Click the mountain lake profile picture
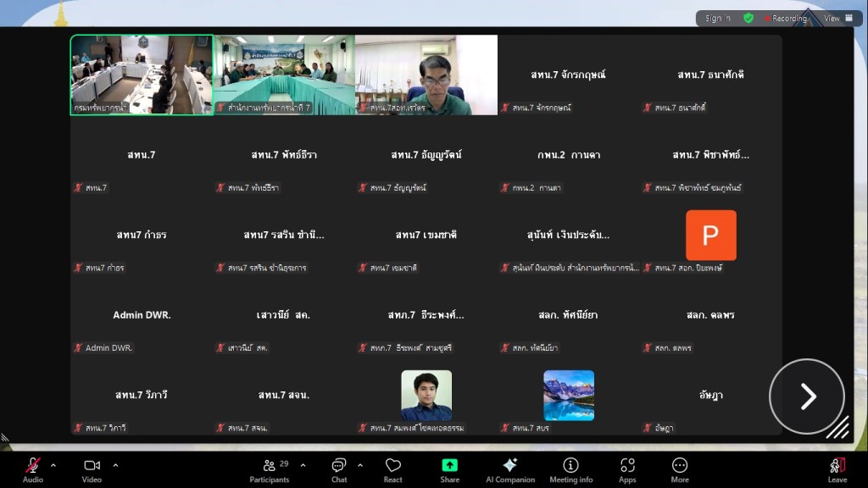This screenshot has width=868, height=488. coord(569,395)
